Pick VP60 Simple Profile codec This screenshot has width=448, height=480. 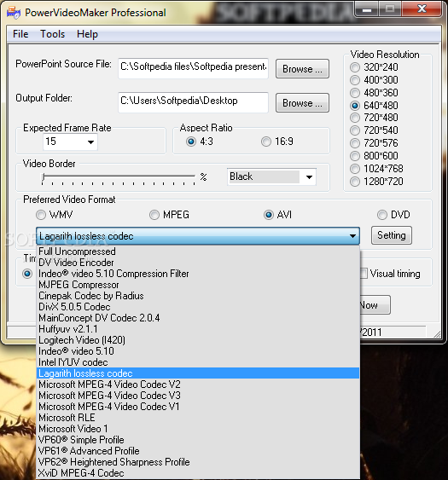pyautogui.click(x=198, y=440)
